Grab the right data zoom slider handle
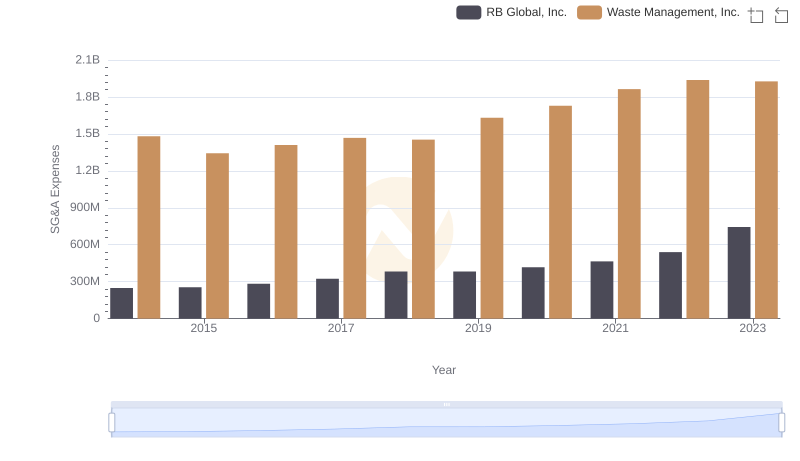800x461 pixels. [x=781, y=422]
